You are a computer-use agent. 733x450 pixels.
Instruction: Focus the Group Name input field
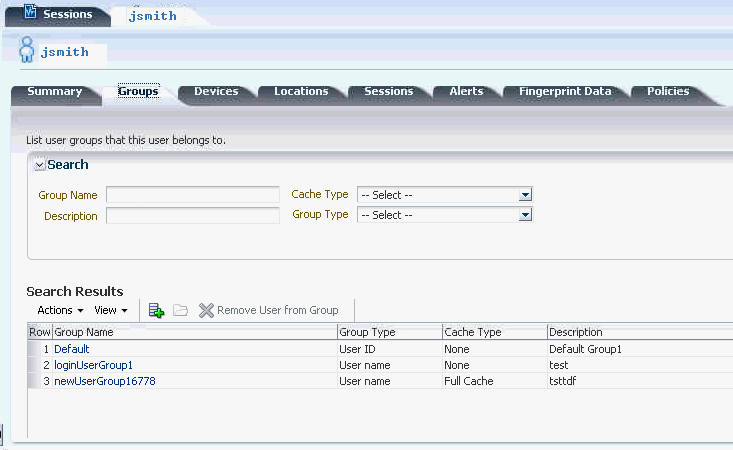[x=193, y=194]
